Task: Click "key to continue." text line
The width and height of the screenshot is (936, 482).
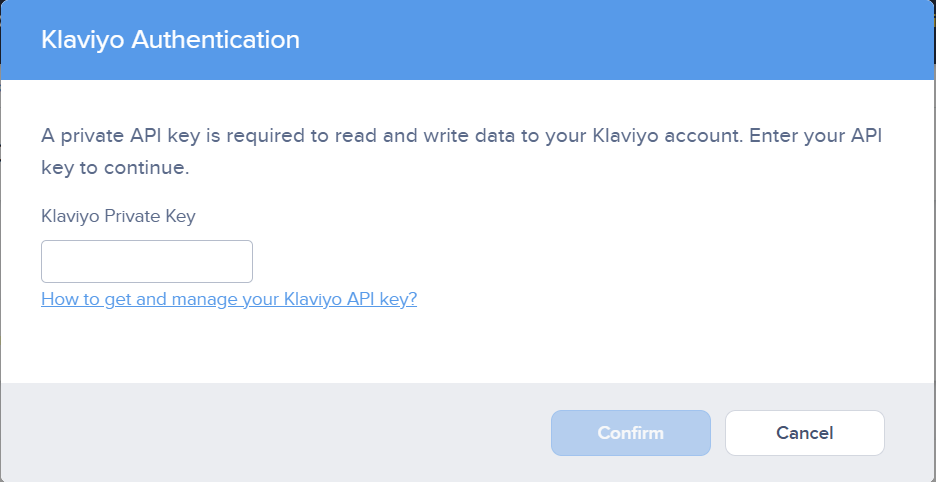Action: [x=115, y=168]
